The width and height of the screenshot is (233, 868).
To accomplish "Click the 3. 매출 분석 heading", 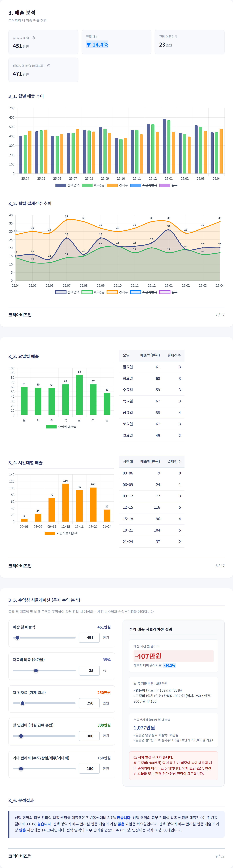I will [x=22, y=12].
